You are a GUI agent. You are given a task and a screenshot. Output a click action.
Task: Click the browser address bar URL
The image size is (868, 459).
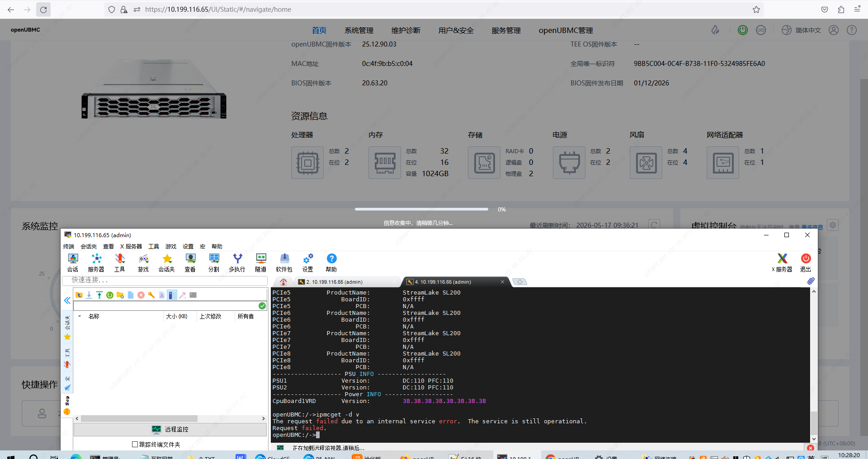[x=218, y=9]
